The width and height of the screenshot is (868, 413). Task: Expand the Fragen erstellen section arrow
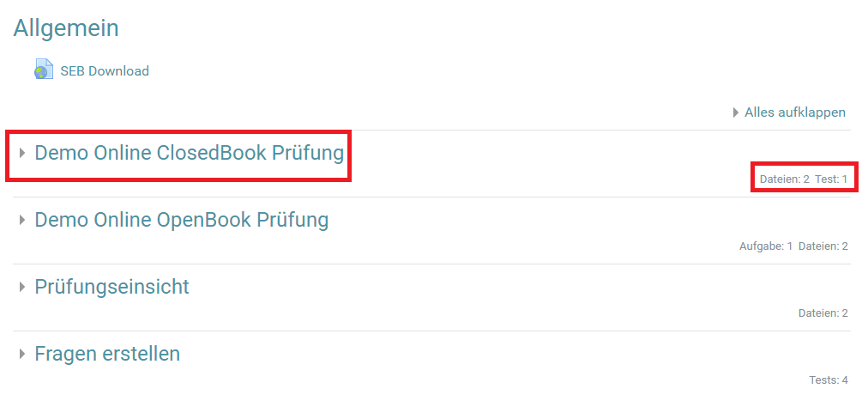(x=22, y=354)
